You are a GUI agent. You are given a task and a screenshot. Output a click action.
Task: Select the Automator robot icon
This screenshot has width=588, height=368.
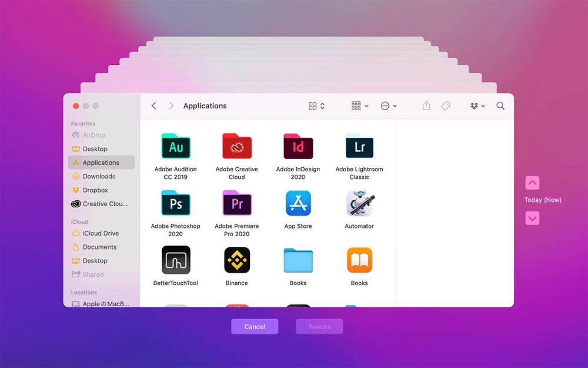(x=359, y=203)
